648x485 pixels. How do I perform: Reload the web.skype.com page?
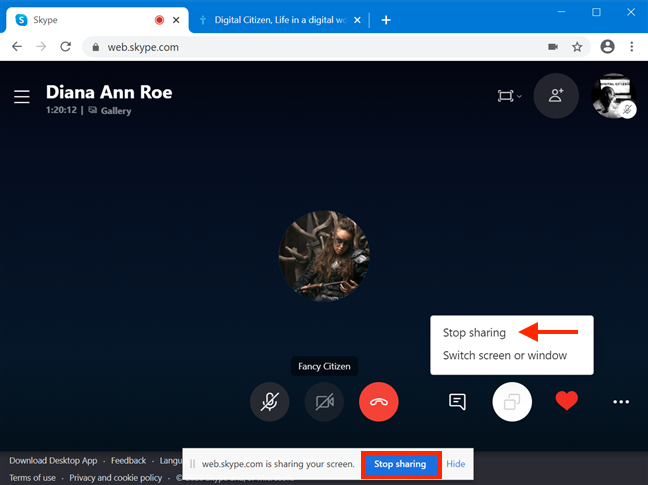(x=65, y=47)
